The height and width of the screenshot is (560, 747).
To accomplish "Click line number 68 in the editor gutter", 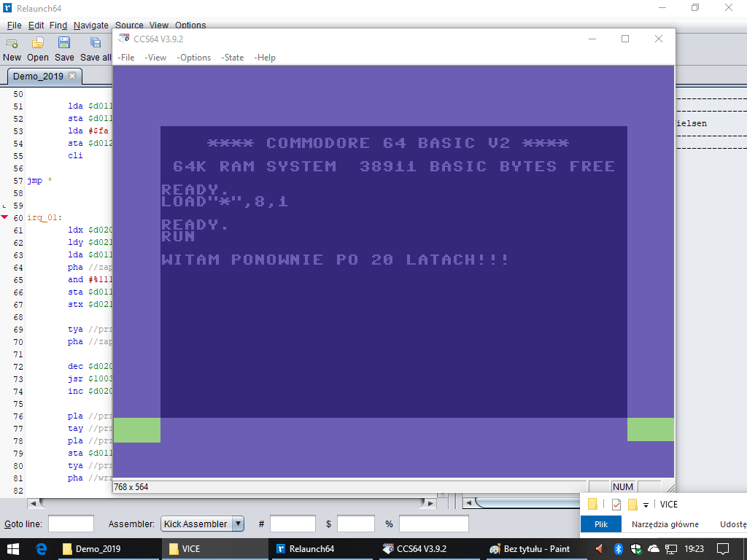I will pyautogui.click(x=18, y=317).
